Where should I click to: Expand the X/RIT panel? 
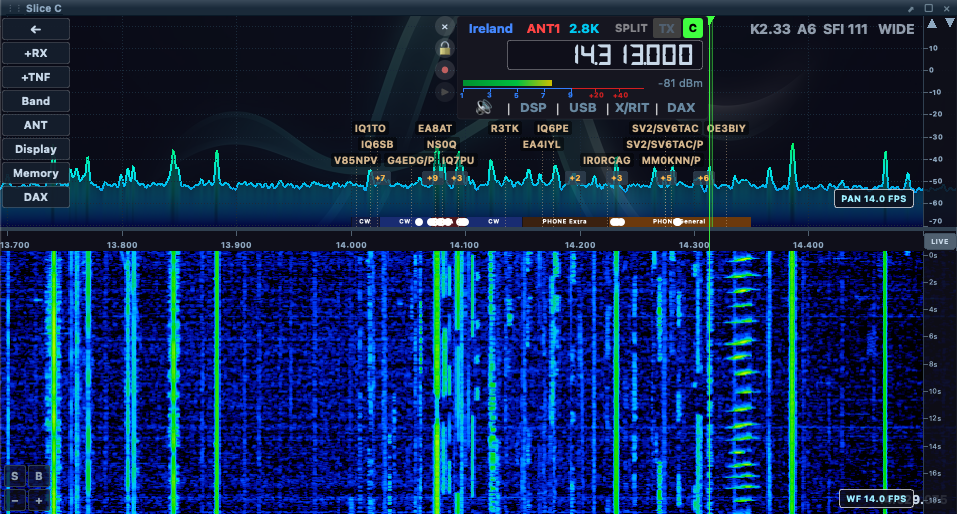click(x=632, y=108)
